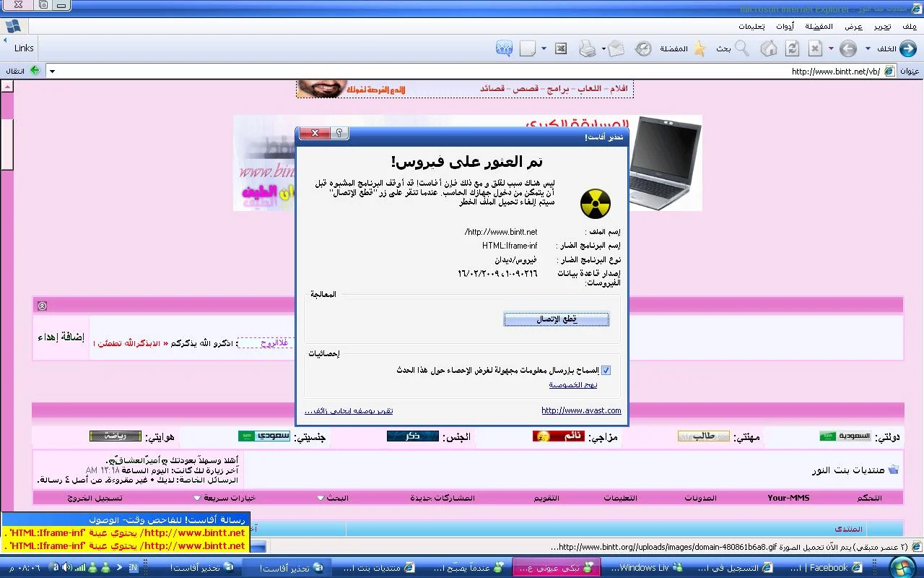Click the Messenger chat icon in toolbar
Image resolution: width=924 pixels, height=578 pixels.
pos(504,48)
